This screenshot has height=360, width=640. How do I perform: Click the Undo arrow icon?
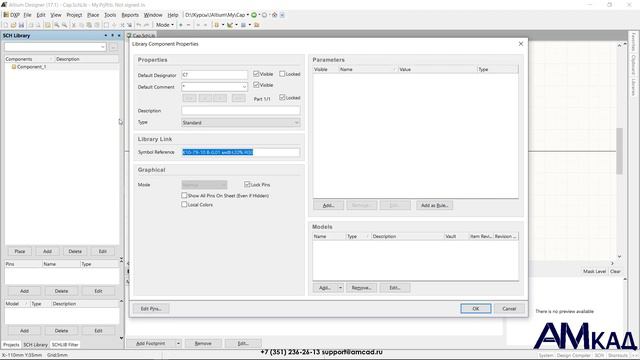[x=139, y=25]
